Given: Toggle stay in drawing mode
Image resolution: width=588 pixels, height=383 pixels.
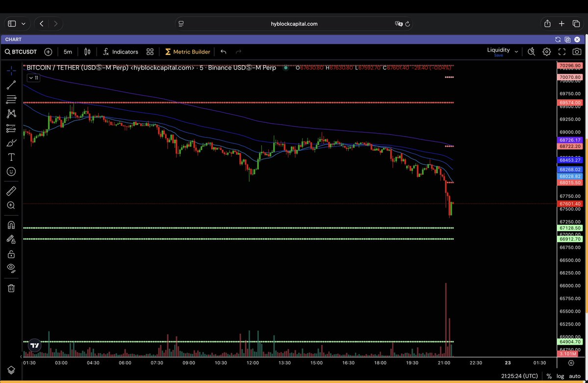Looking at the screenshot, I should point(11,240).
